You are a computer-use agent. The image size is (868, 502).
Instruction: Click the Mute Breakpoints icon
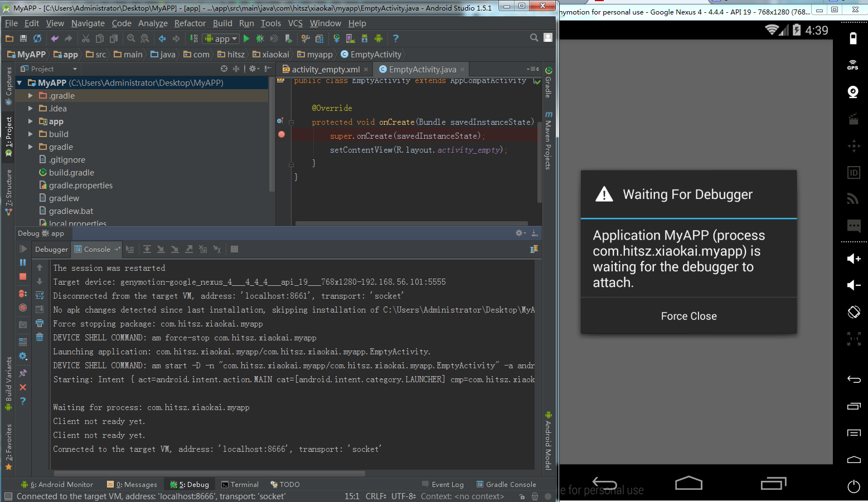click(x=23, y=308)
